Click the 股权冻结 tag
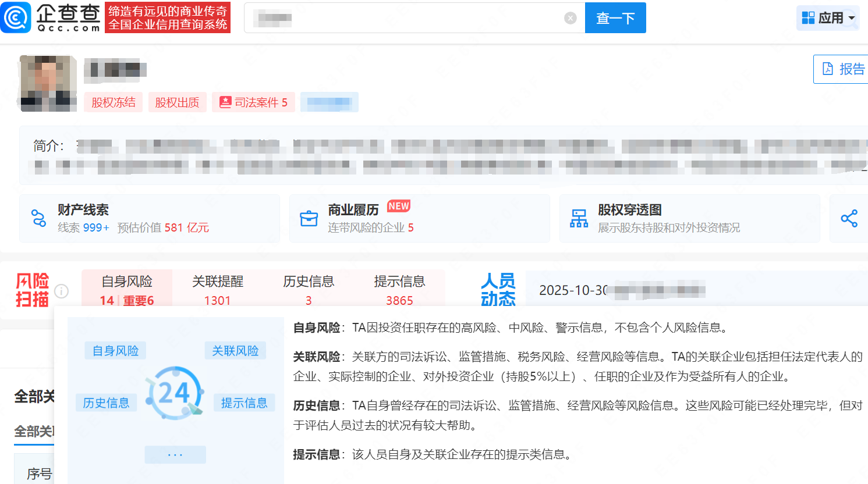Viewport: 868px width, 484px height. (114, 102)
